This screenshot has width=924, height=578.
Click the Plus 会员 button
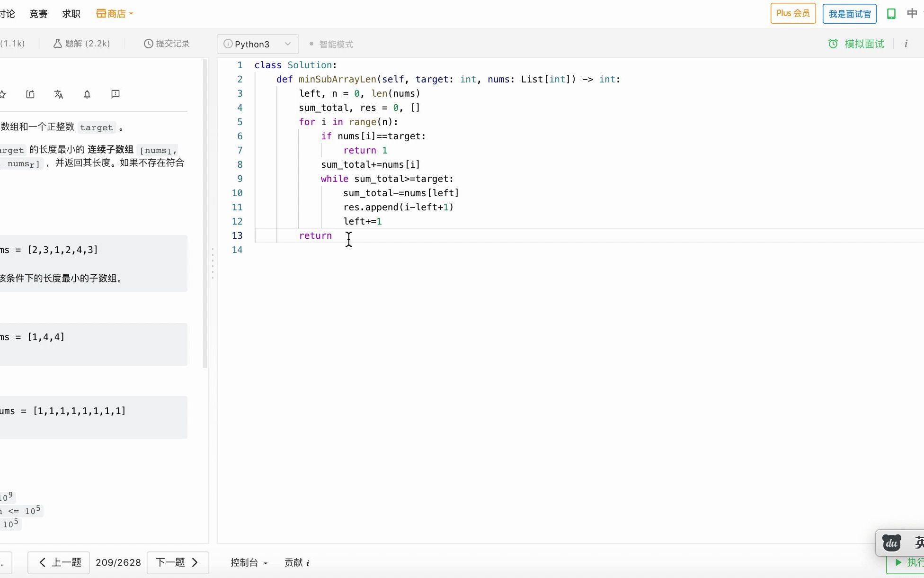pyautogui.click(x=793, y=14)
